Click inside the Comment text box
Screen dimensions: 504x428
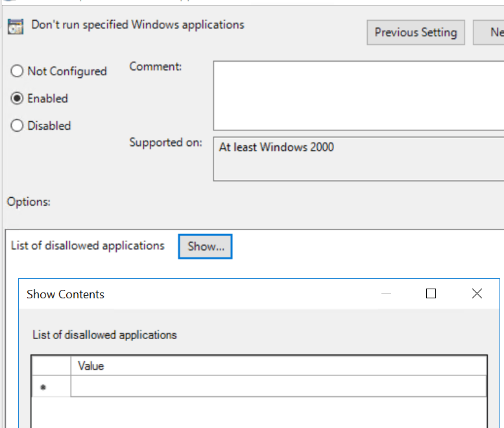(x=359, y=96)
